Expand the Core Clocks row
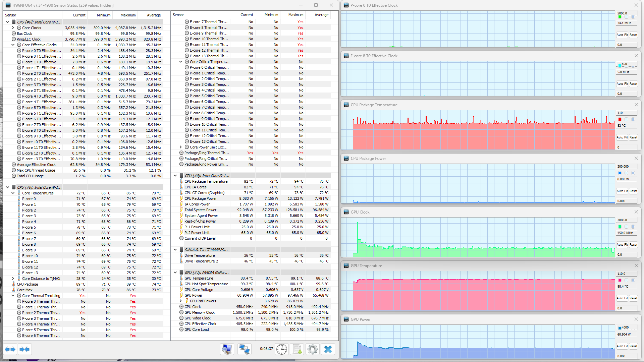Screen dimensions: 644x362 click(x=13, y=28)
